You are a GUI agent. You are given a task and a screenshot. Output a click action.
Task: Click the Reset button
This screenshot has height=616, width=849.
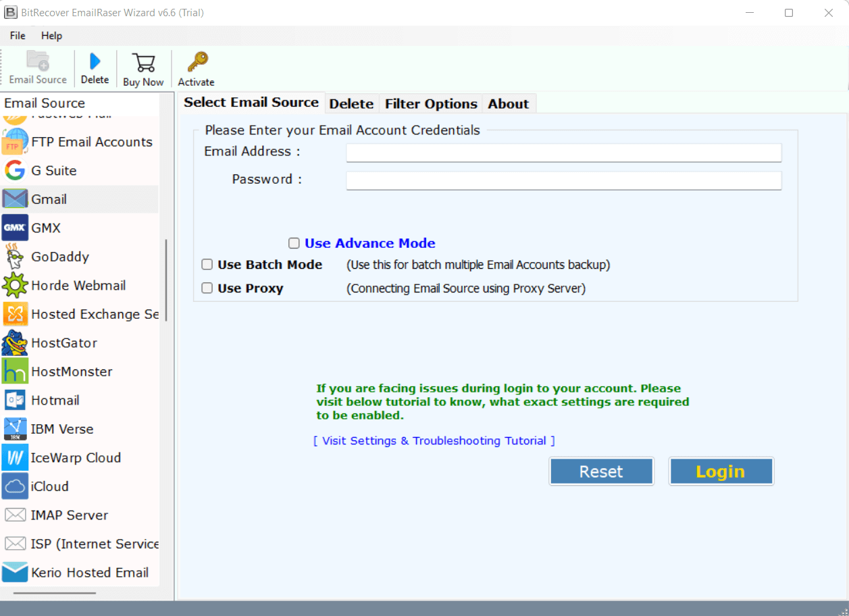coord(601,471)
